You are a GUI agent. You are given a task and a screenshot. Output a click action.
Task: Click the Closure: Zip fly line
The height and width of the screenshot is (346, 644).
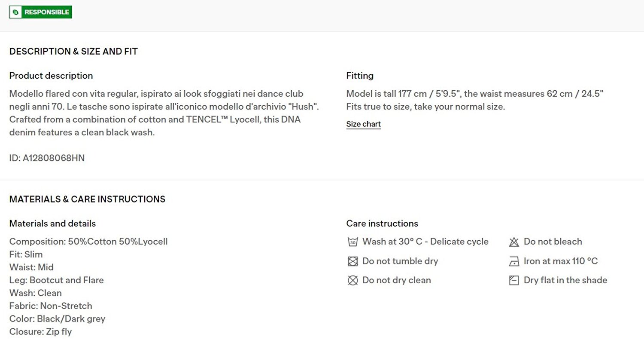coord(40,332)
